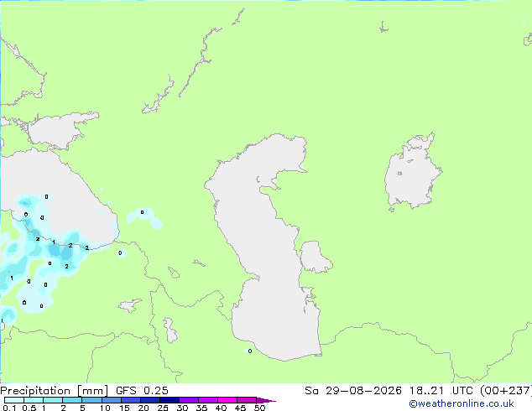Select the 35–40 mm violet legend swatch
This screenshot has width=532, height=411.
coord(208,400)
